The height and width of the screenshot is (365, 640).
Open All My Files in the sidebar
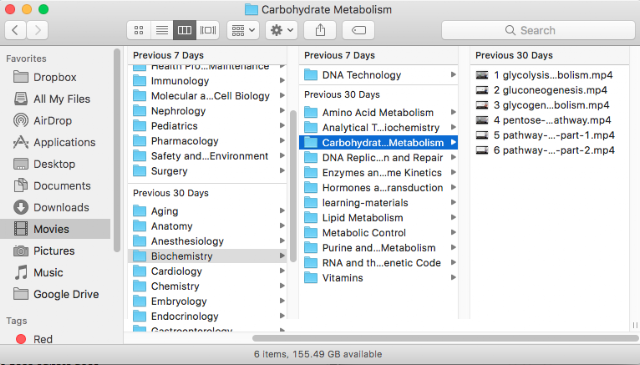pos(55,99)
